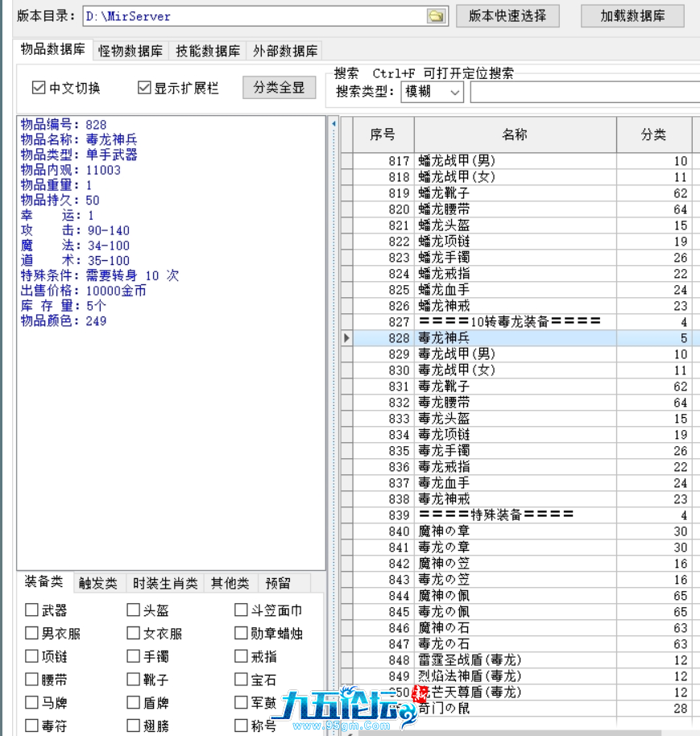This screenshot has width=700, height=736.
Task: Check the 头盔 filter checkbox
Action: tap(134, 610)
